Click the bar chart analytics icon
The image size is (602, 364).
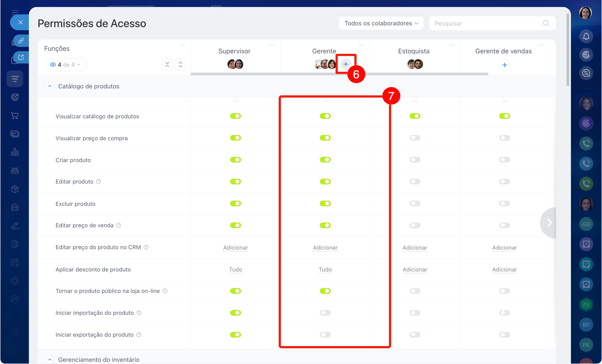coord(15,152)
